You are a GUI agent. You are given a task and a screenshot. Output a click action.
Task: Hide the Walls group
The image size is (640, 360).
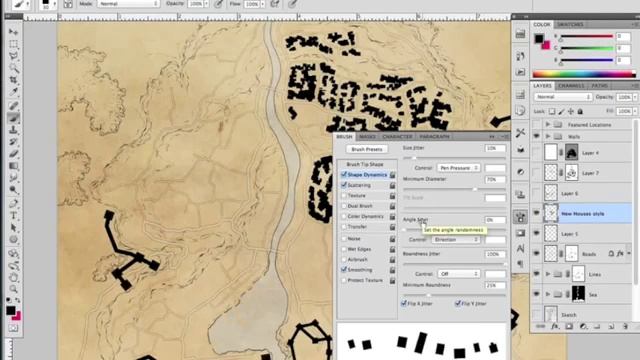pyautogui.click(x=536, y=136)
